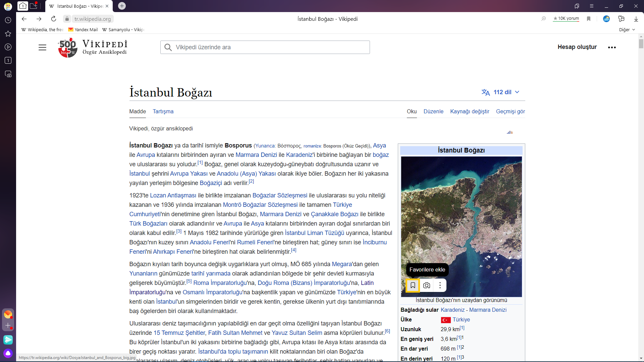
Task: Open browser history clock icon in sidebar
Action: 8,20
